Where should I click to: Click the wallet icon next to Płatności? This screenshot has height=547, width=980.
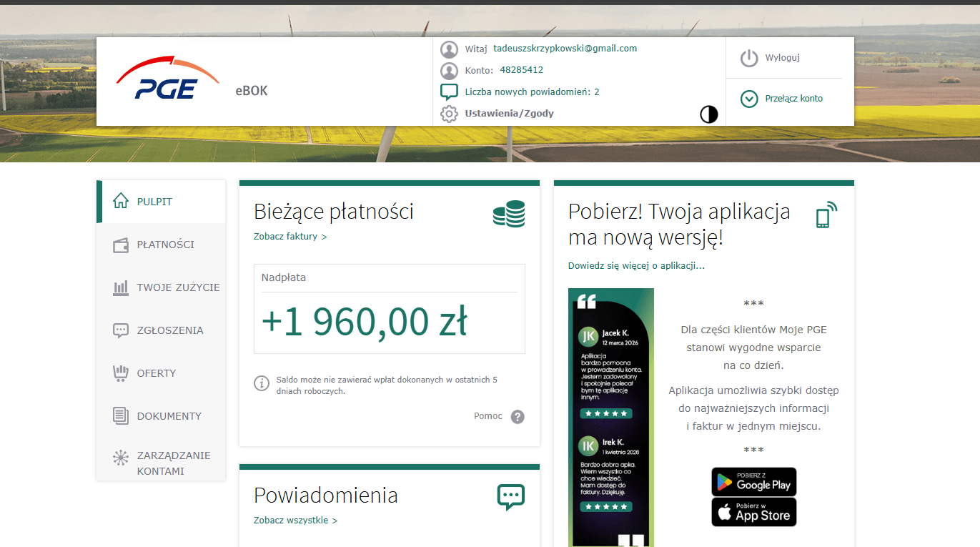pyautogui.click(x=121, y=245)
